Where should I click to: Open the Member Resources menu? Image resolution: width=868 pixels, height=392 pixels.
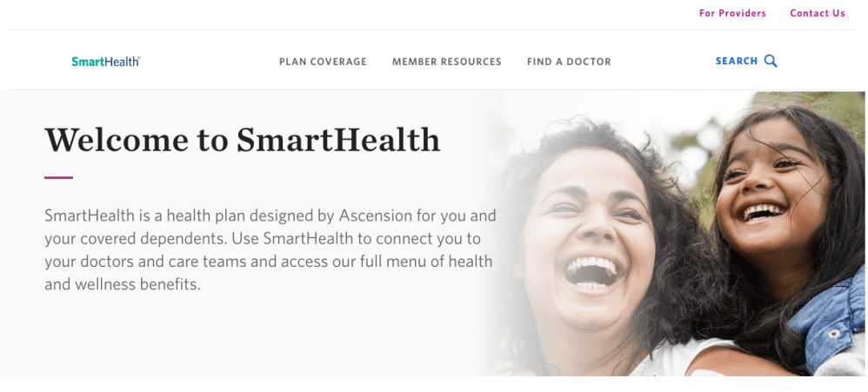(447, 62)
